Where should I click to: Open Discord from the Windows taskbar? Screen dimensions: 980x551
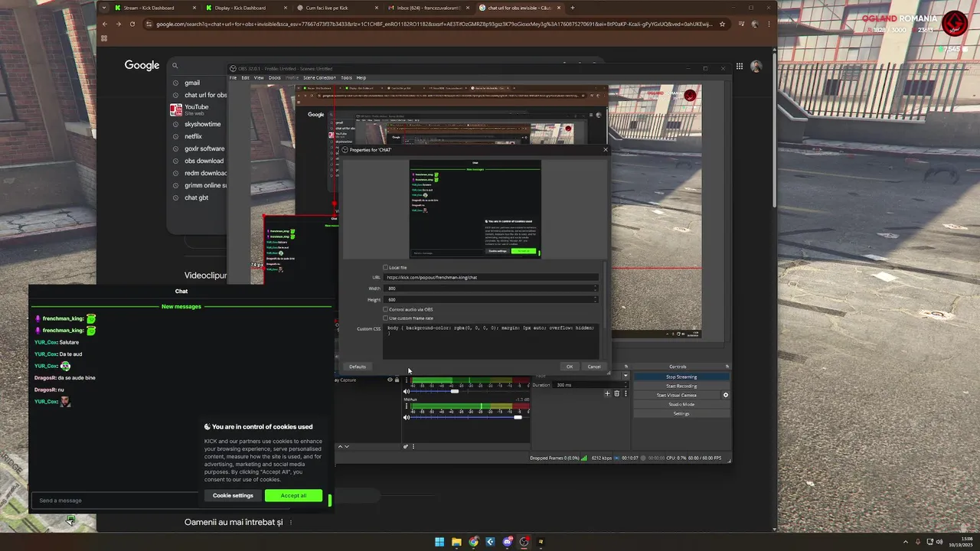tap(508, 542)
